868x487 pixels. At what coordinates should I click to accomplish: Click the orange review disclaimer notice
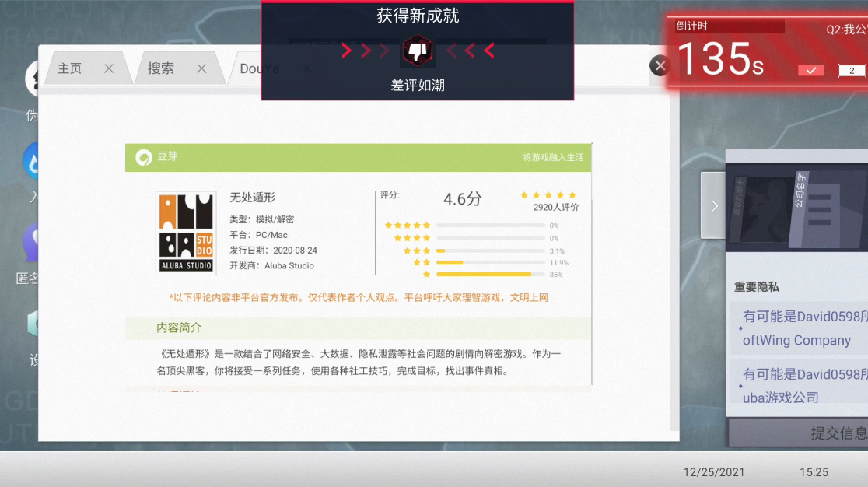click(x=359, y=298)
